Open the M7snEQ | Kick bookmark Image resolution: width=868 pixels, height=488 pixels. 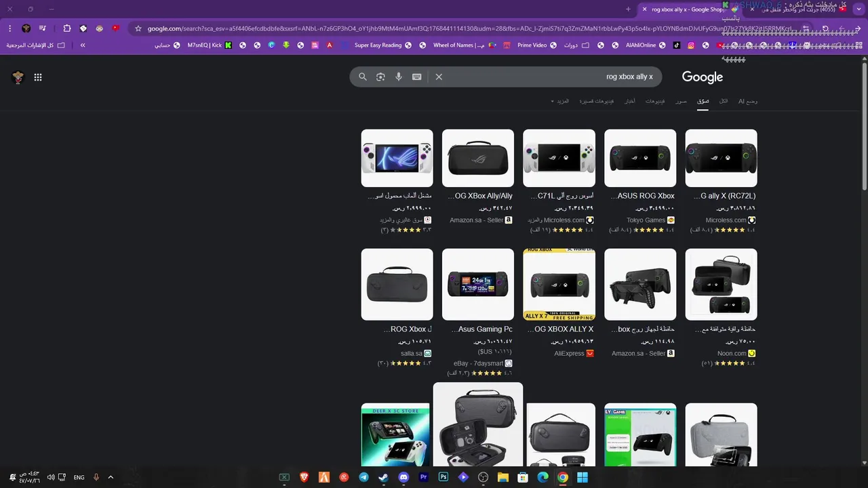[210, 45]
